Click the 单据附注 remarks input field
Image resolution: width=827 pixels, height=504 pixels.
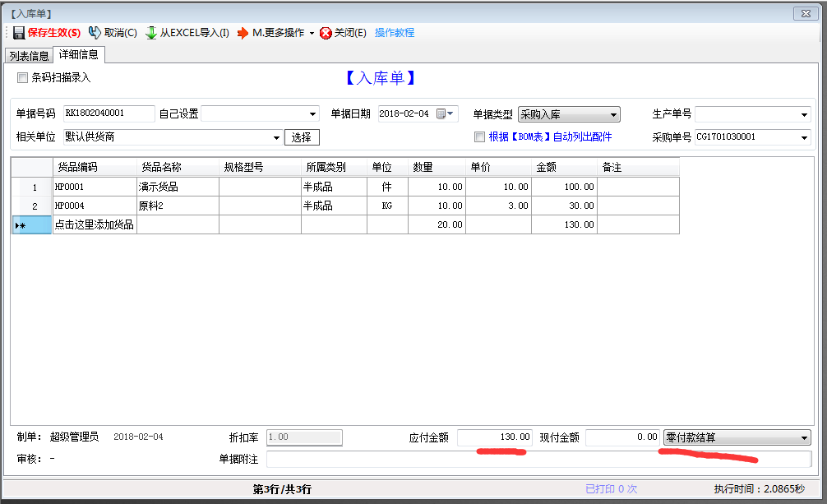pyautogui.click(x=538, y=459)
